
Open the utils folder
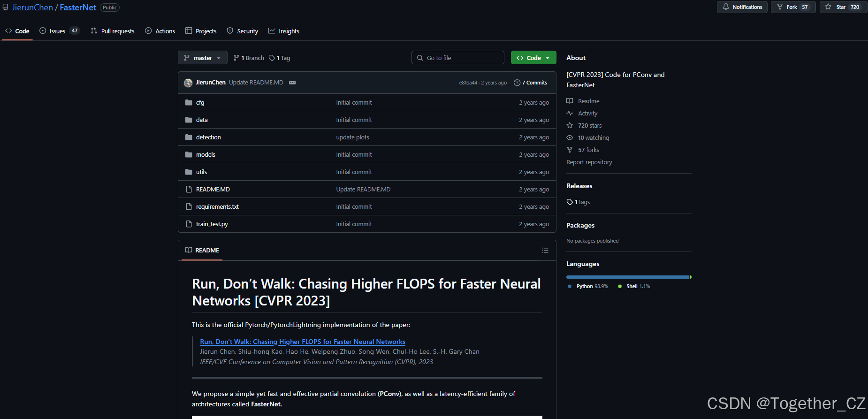201,172
